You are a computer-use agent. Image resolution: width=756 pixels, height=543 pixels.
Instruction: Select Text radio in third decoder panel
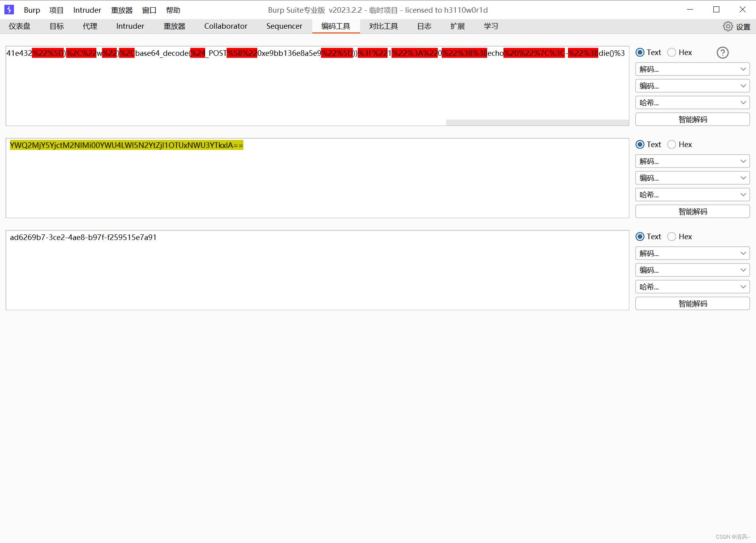point(640,236)
